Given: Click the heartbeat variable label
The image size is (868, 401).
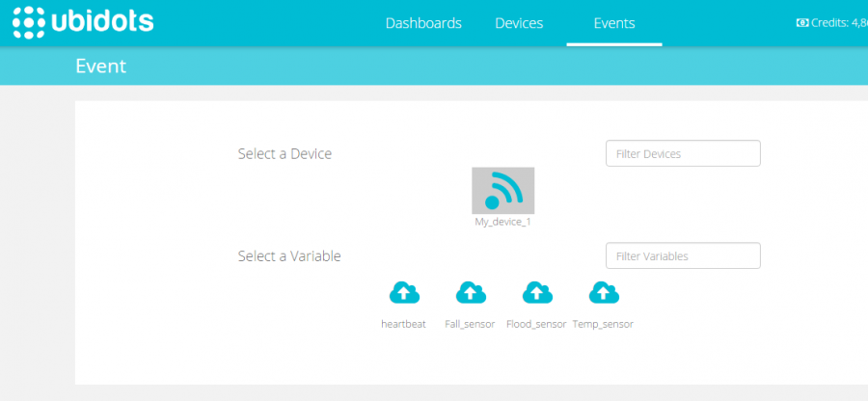Looking at the screenshot, I should click(403, 325).
